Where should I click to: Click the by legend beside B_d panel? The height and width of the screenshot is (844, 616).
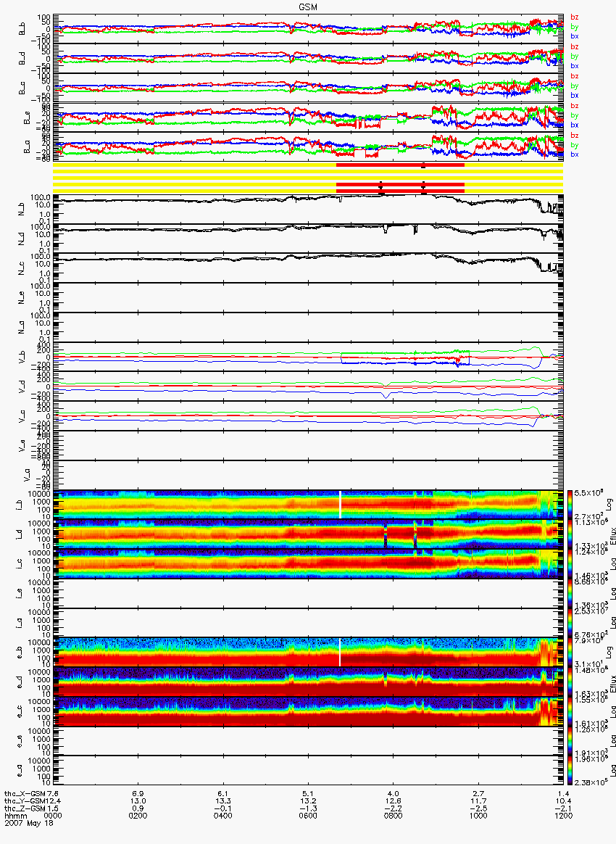[574, 56]
